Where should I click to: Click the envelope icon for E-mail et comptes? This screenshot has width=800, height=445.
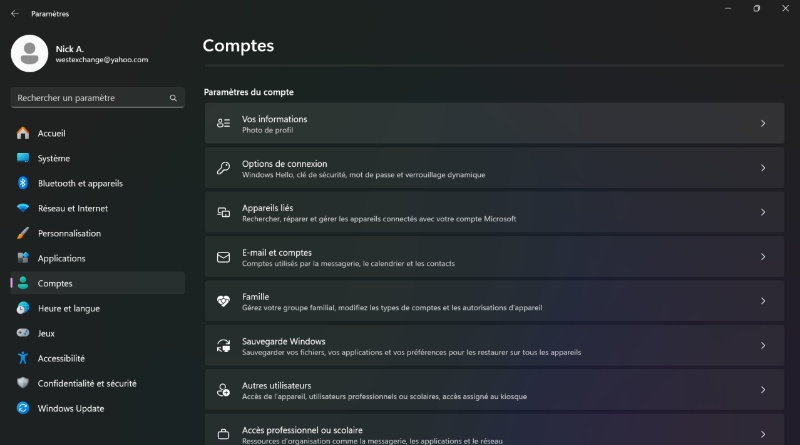tap(223, 257)
